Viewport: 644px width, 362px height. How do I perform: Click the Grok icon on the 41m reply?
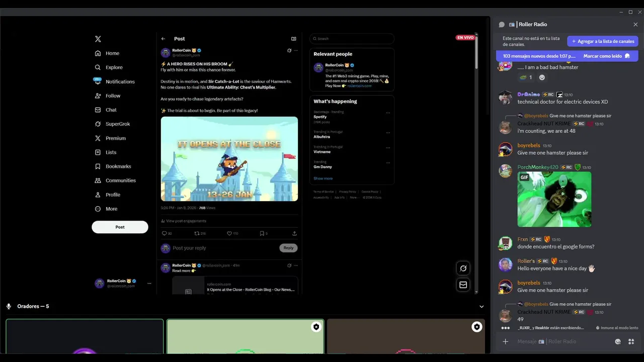289,265
